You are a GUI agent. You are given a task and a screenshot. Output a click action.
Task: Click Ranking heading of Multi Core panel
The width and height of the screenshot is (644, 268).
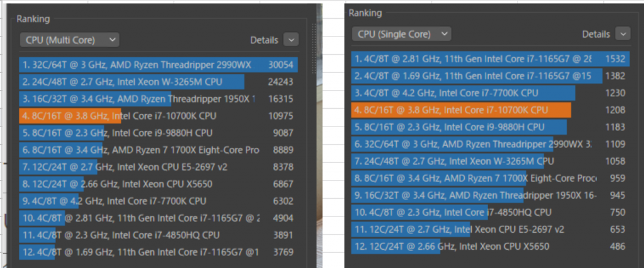point(33,19)
